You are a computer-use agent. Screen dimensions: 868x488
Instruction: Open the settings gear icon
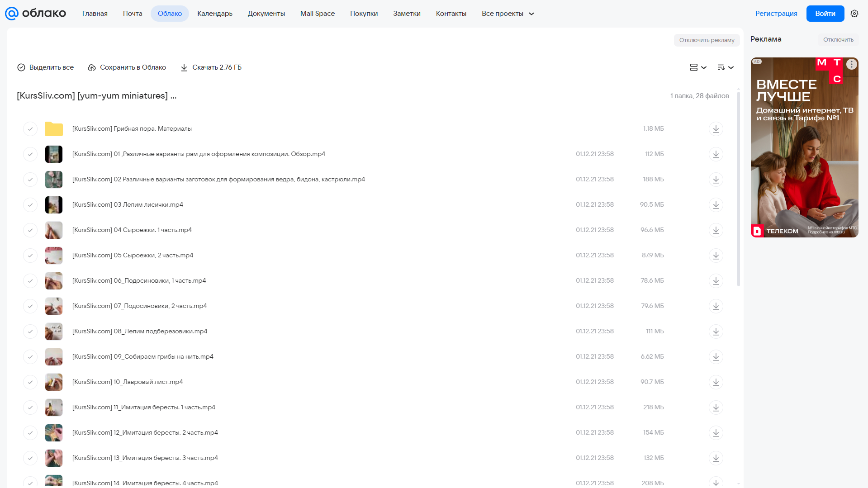854,14
